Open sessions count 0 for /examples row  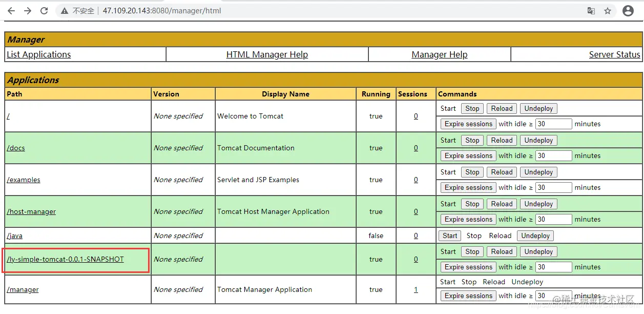click(416, 180)
